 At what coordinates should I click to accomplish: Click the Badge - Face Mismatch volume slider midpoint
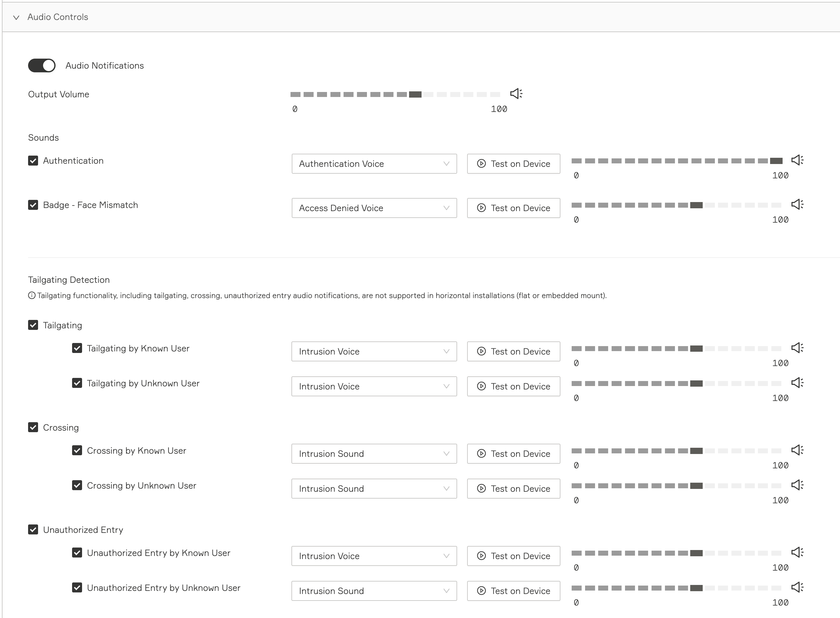(676, 205)
